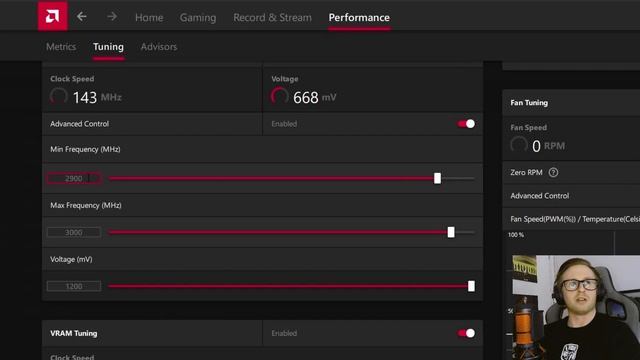This screenshot has height=360, width=640.
Task: Open the Advisors sub-tab
Action: coord(159,47)
